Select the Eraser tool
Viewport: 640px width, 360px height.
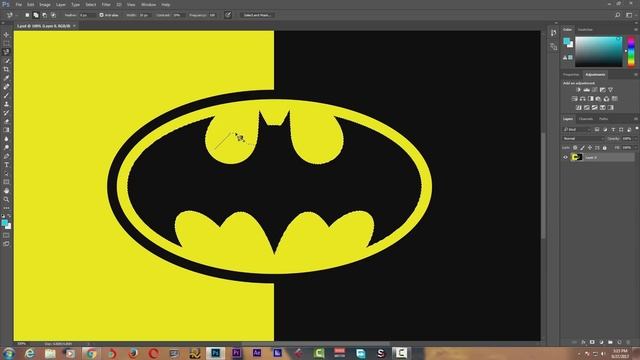(x=6, y=121)
